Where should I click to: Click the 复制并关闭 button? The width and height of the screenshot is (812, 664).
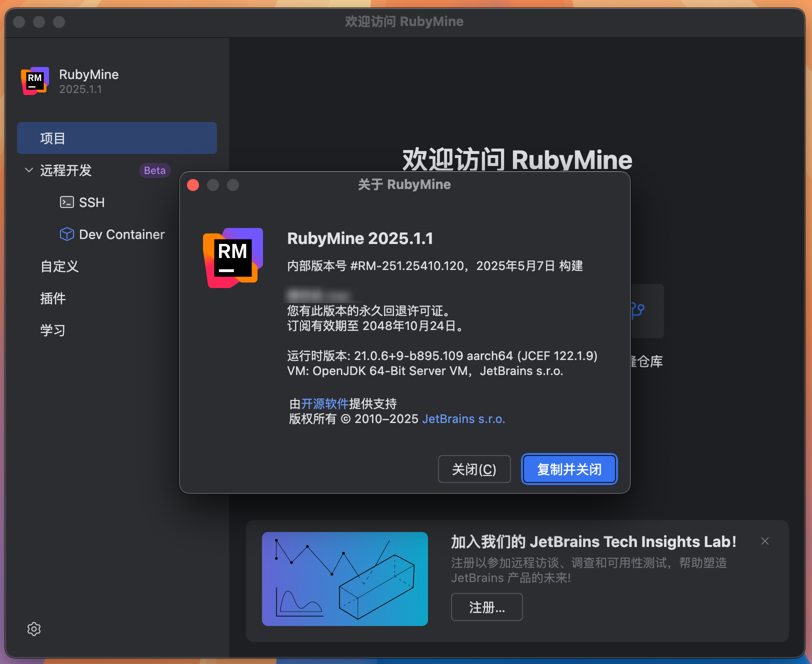tap(569, 469)
